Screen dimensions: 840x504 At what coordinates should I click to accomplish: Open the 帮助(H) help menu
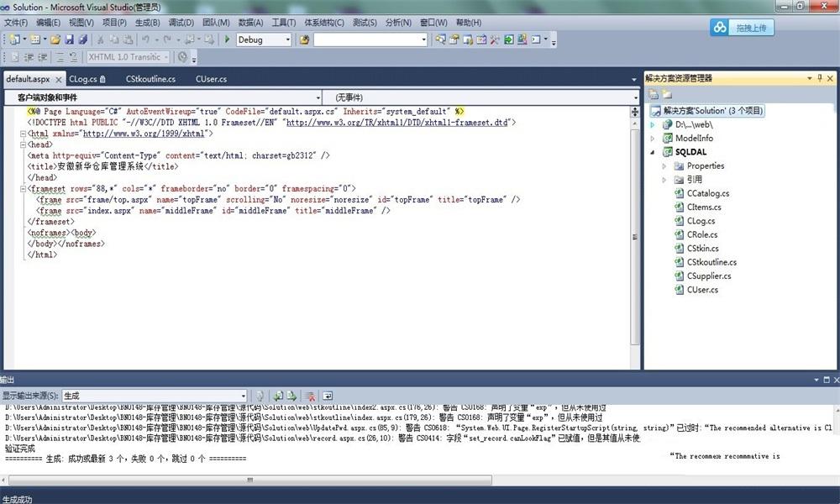click(469, 23)
